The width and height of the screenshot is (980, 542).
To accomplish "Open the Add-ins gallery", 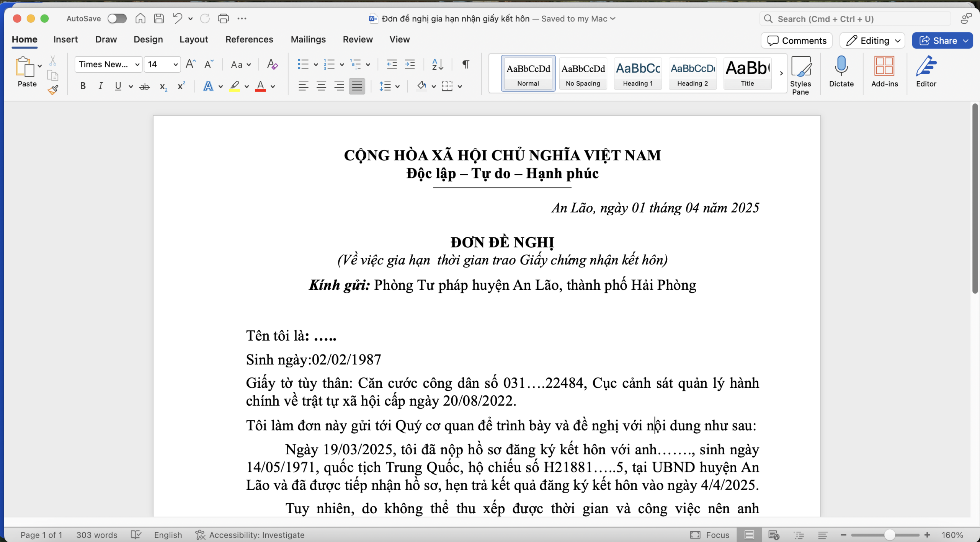I will pos(884,72).
